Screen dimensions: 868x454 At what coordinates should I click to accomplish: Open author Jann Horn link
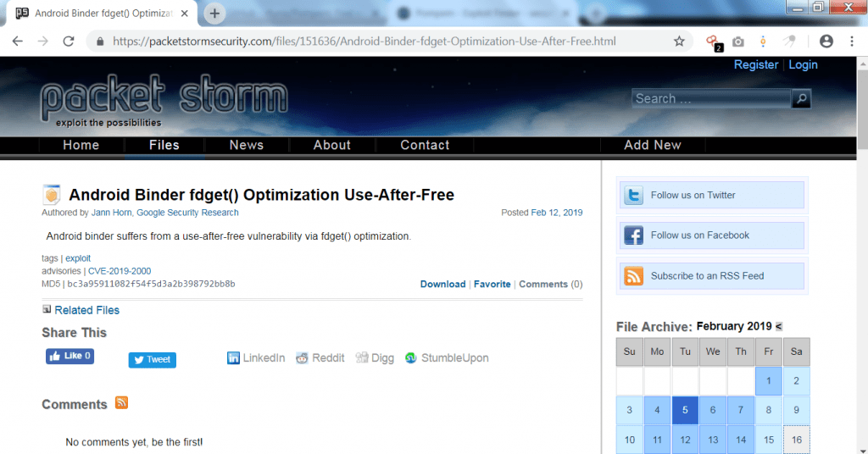tap(111, 213)
